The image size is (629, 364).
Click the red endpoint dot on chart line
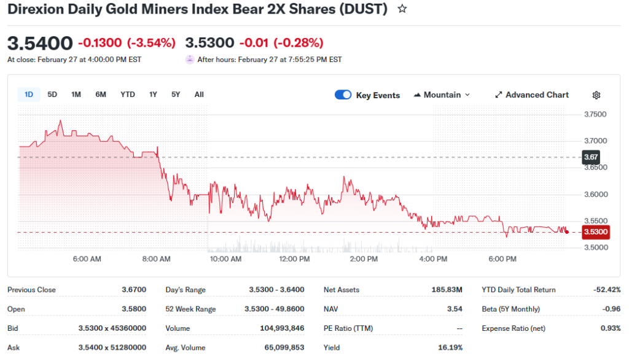566,232
